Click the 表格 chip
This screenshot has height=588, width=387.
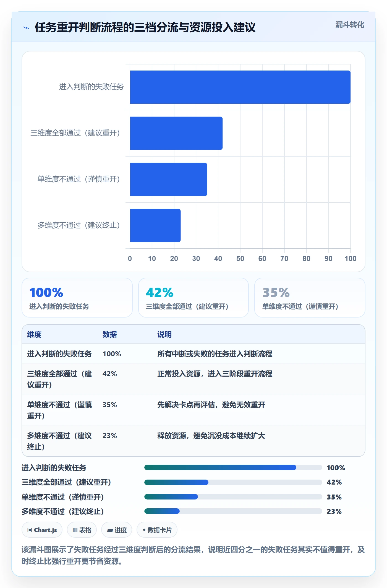(x=82, y=530)
